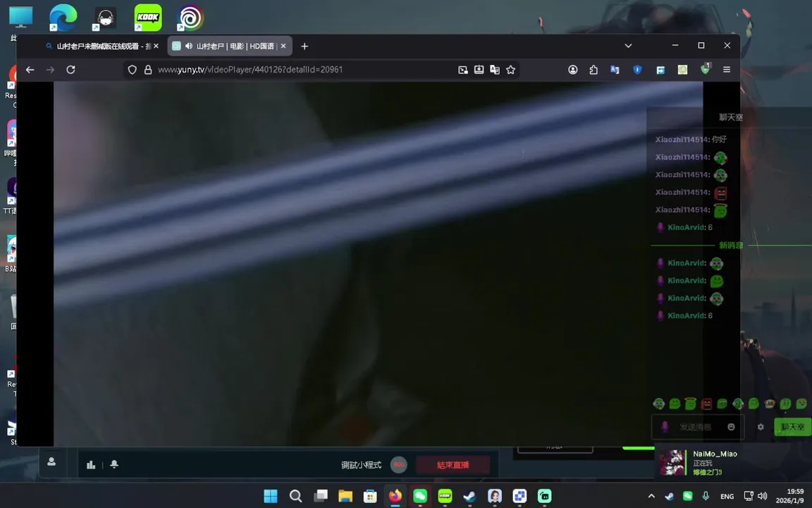Click the NaiMo_Miao avatar thumbnail
Viewport: 812px width, 508px height.
pos(672,462)
